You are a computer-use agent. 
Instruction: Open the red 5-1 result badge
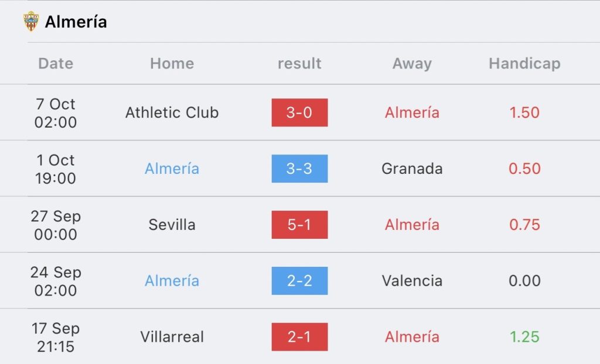pyautogui.click(x=299, y=225)
